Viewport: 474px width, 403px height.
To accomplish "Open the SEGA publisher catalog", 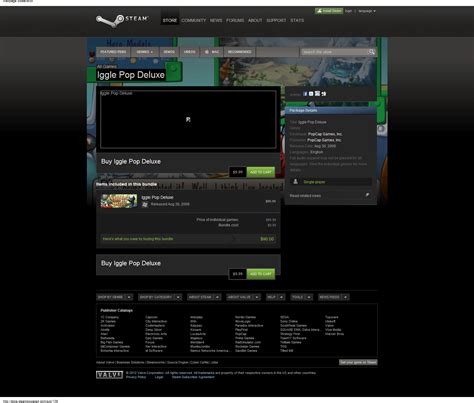I will [284, 317].
